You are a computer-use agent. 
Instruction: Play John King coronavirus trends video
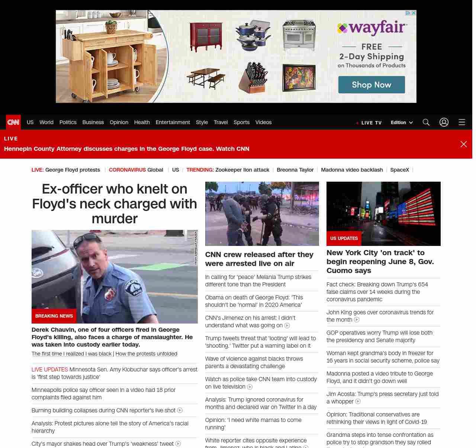357,320
